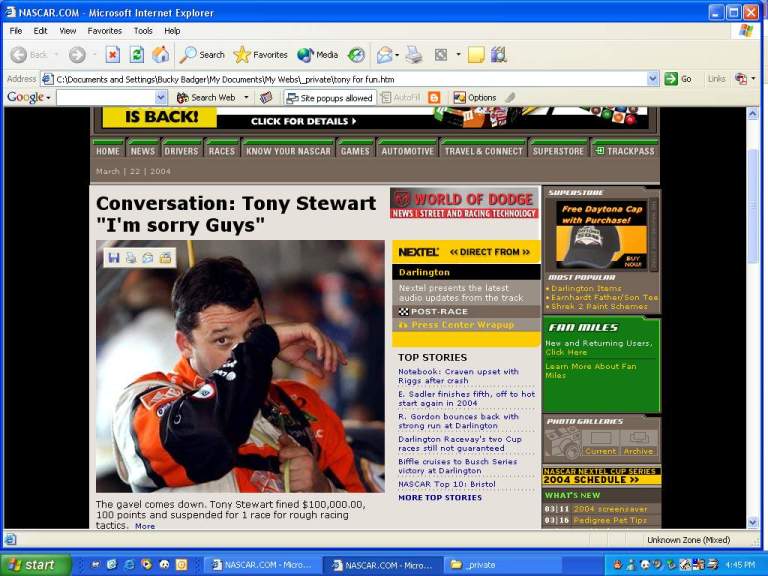Click the Free Daytona Cap ad image
This screenshot has width=768, height=576.
(x=601, y=235)
